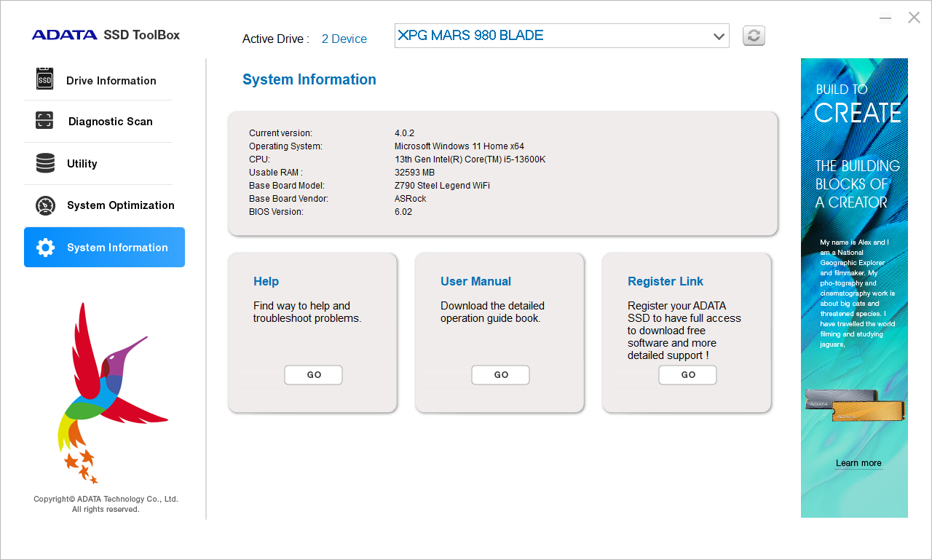Close the SSD ToolBox window
Screen dimensions: 932x560
point(914,17)
